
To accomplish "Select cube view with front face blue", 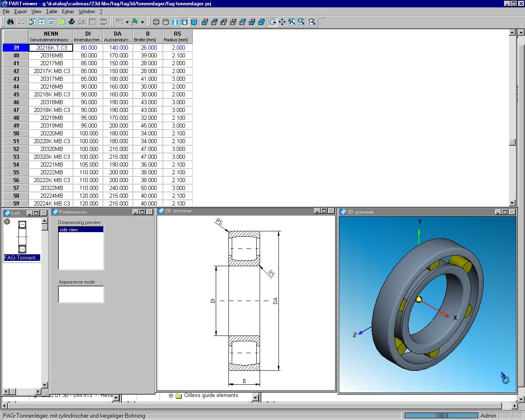I will (x=205, y=22).
